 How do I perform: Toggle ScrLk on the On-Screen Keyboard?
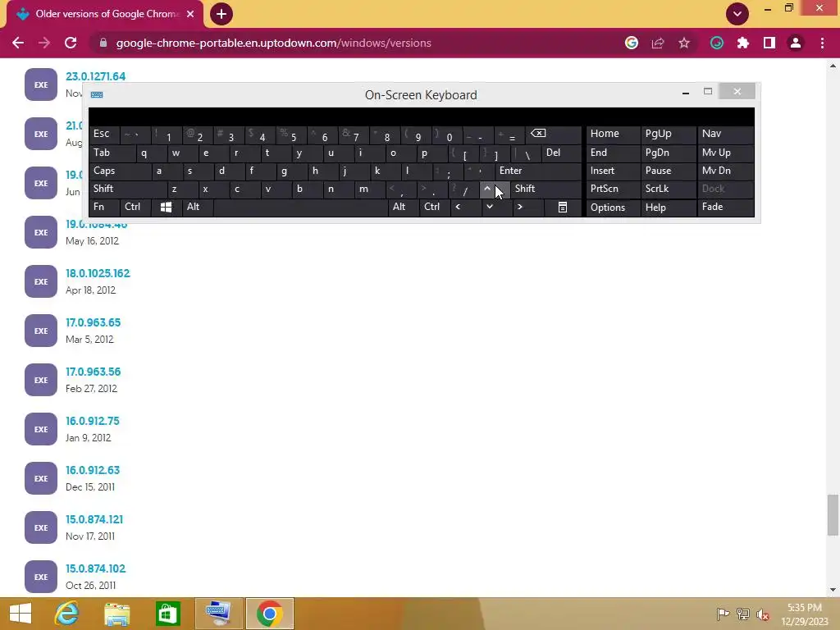pyautogui.click(x=668, y=189)
